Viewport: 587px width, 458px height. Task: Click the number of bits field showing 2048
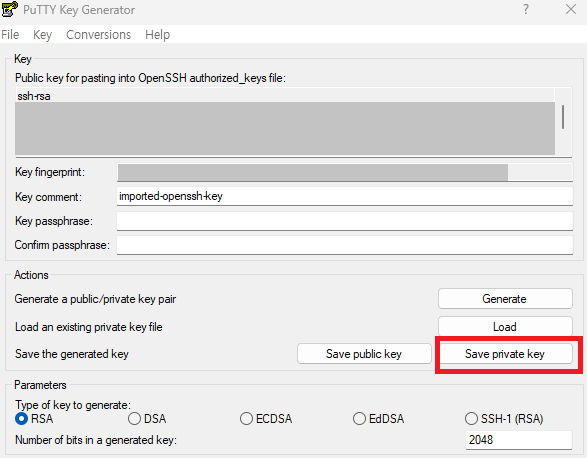coord(519,440)
